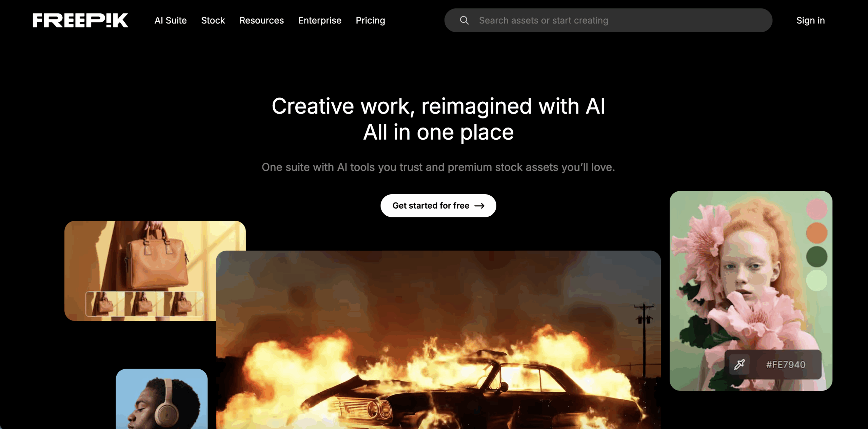Screen dimensions: 868x429
Task: Click the Get started for free button
Action: [x=438, y=206]
